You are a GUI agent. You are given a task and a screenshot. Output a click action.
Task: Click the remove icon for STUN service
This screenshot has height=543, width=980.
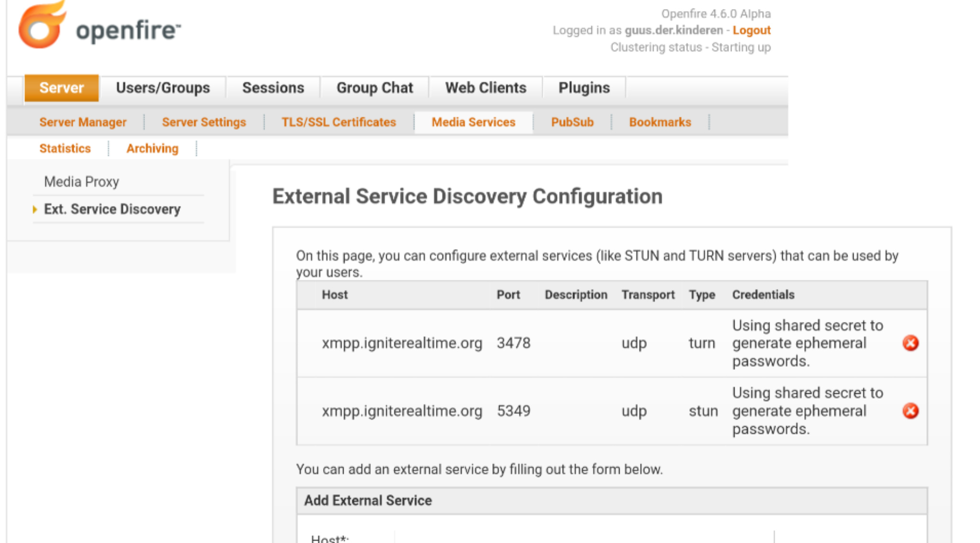[911, 410]
